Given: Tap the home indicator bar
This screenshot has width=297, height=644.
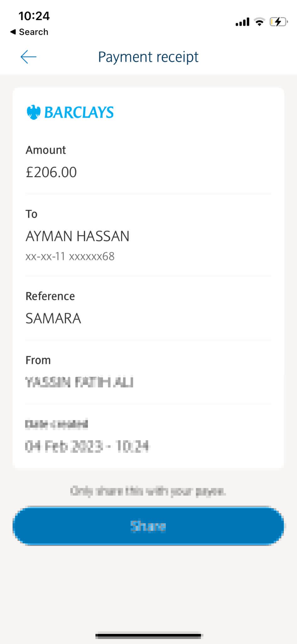Looking at the screenshot, I should pos(148,636).
